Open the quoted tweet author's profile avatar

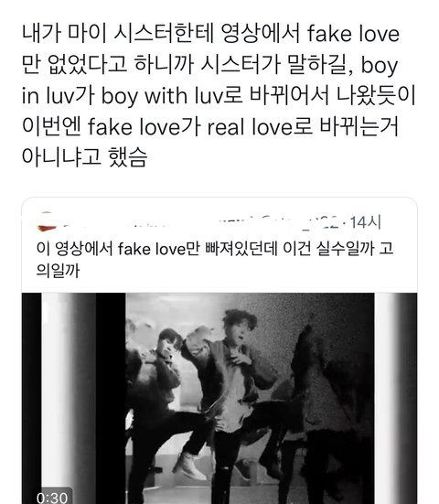(47, 221)
